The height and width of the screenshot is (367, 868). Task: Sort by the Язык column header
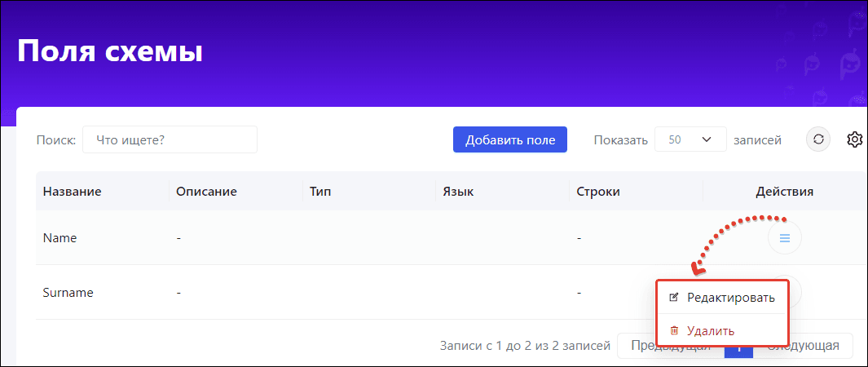pyautogui.click(x=458, y=192)
